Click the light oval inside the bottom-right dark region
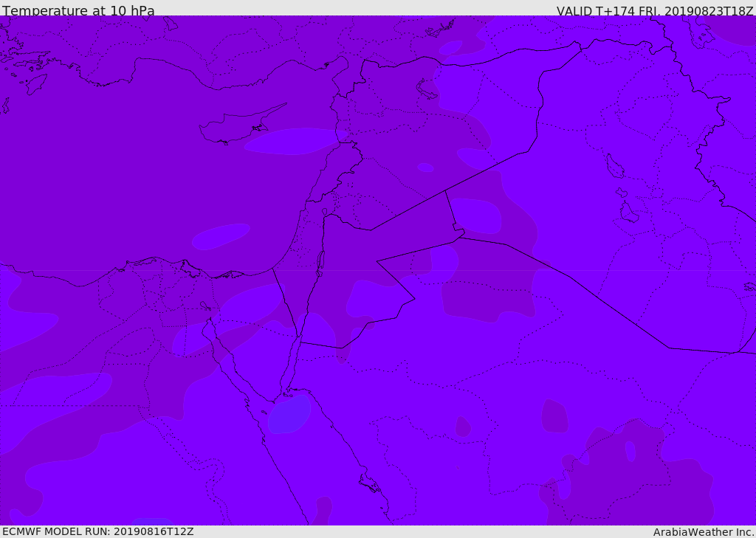The image size is (756, 538). tap(630, 451)
